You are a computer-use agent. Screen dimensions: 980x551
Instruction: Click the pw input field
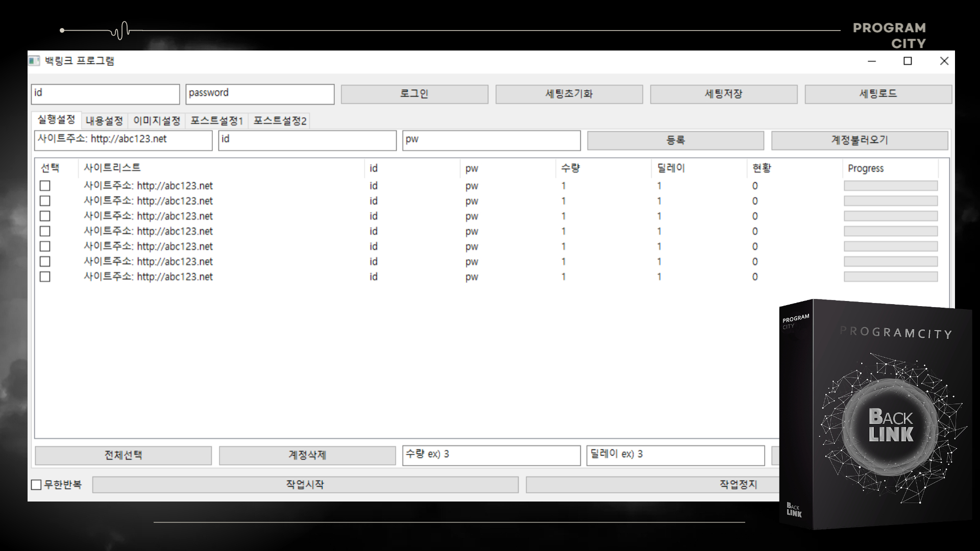pos(492,140)
